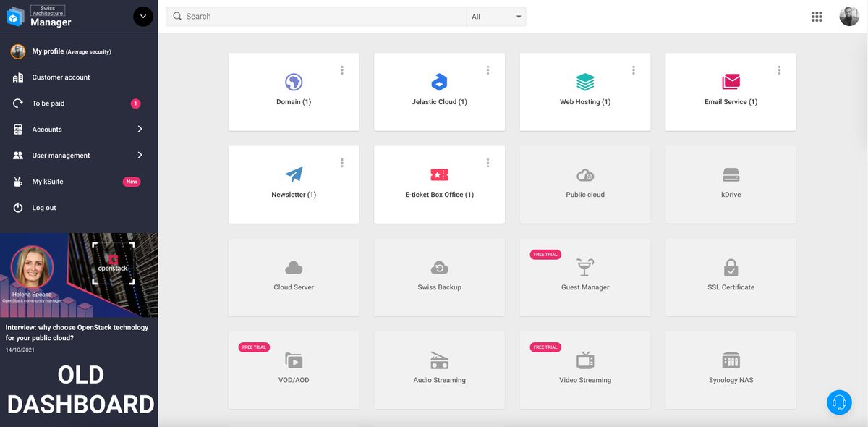Image resolution: width=868 pixels, height=427 pixels.
Task: Click the Customer account building icon
Action: coord(18,77)
